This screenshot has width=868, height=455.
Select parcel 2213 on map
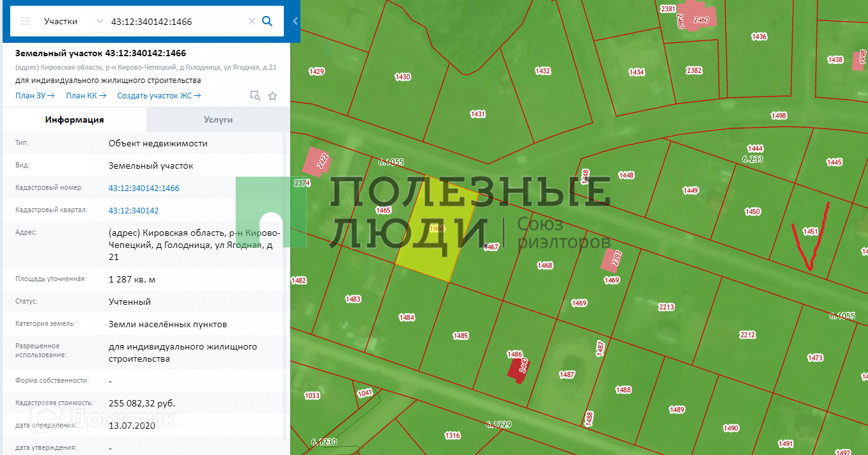pos(666,307)
